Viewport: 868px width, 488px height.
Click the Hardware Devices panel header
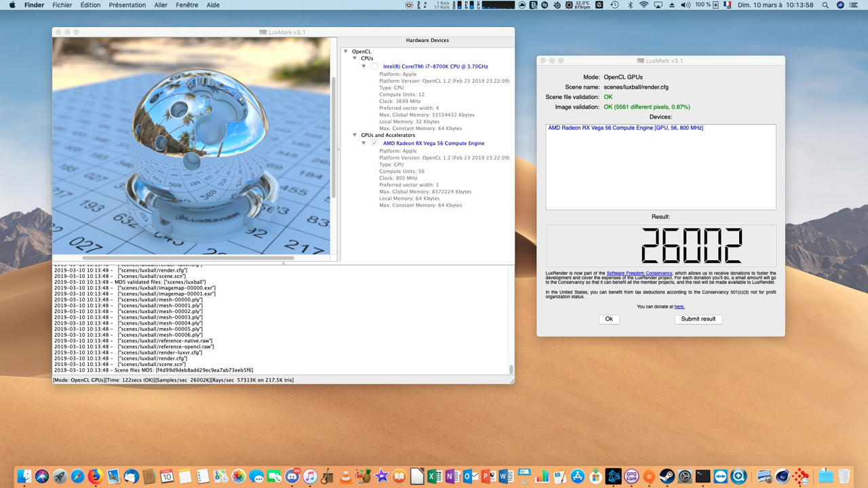click(427, 41)
